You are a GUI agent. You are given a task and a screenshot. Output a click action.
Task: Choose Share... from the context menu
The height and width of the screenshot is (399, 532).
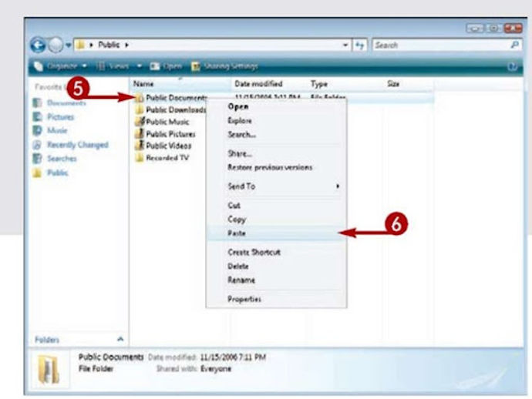pos(276,153)
